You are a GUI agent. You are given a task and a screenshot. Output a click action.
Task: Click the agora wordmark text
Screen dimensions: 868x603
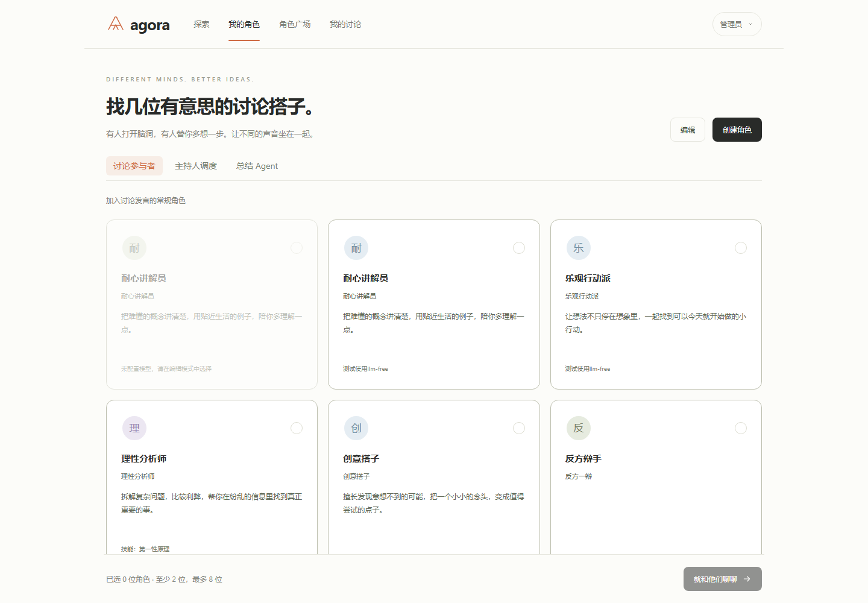click(150, 25)
